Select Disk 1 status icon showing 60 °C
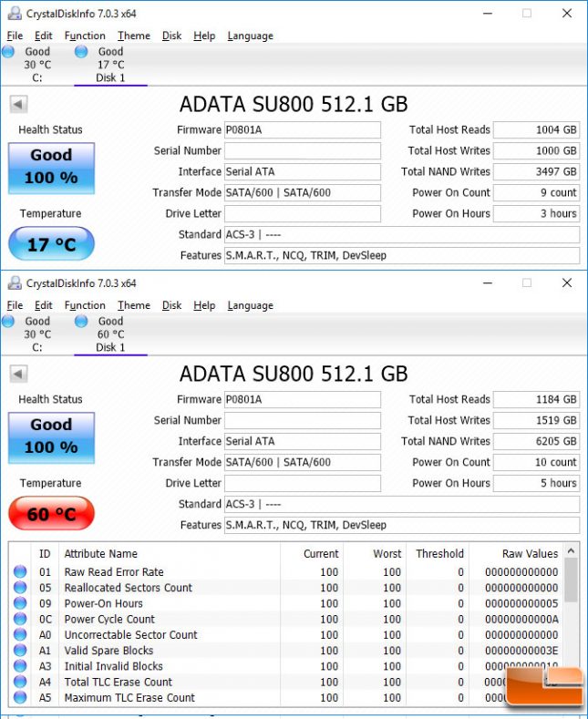 81,322
